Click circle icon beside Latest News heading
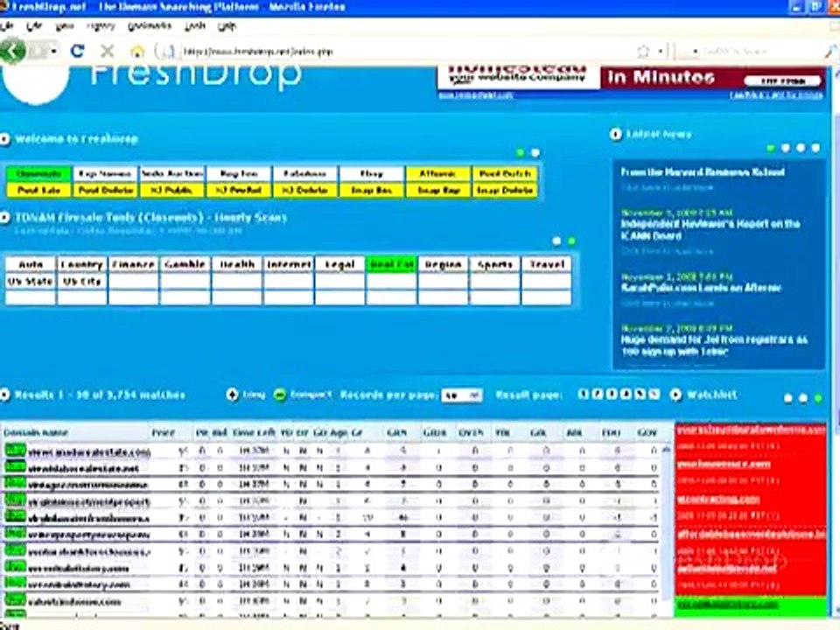The image size is (840, 630). click(615, 134)
